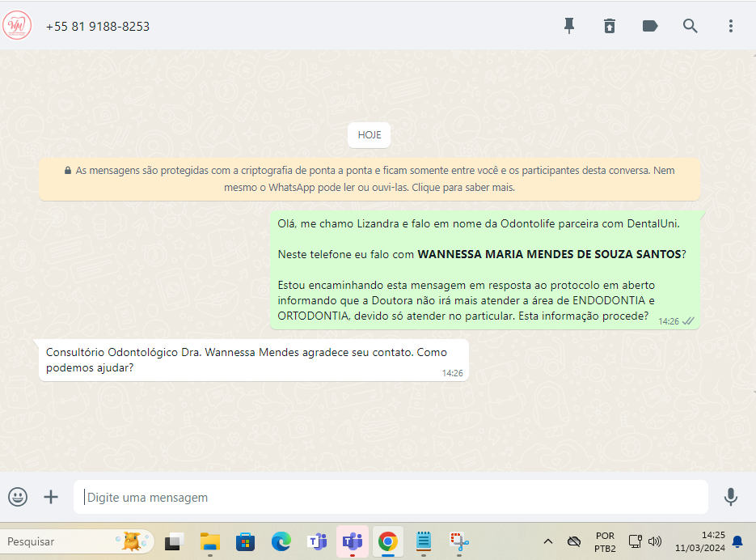This screenshot has width=756, height=560.
Task: Click the cloud sync off tray icon
Action: coord(574,541)
